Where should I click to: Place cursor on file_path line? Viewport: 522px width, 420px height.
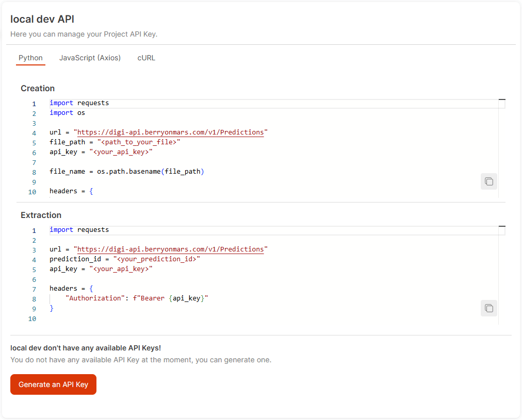115,142
